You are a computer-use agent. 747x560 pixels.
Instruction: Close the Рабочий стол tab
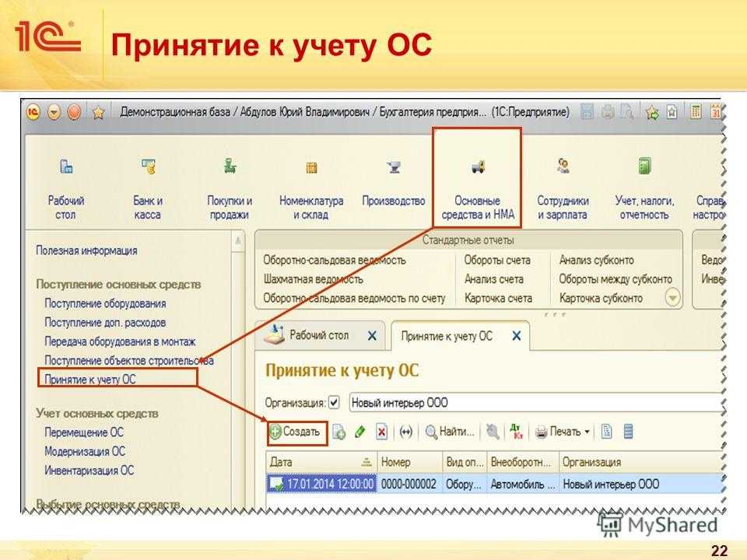tap(372, 336)
